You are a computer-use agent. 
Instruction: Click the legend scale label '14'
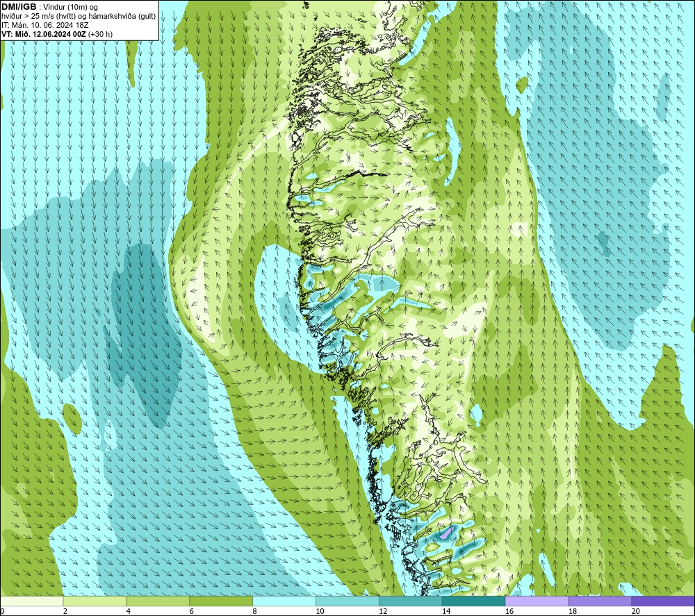446,611
